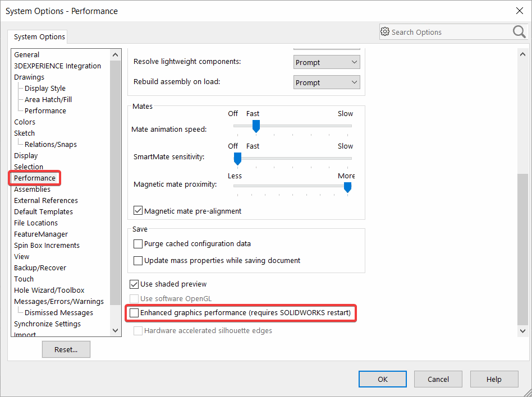
Task: Enable Enhanced graphics performance
Action: click(134, 313)
